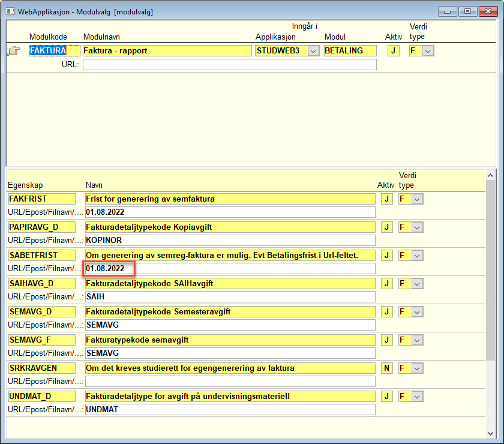Click the scroll down arrow of properties list
Viewport: 504px width, 444px height.
490,434
